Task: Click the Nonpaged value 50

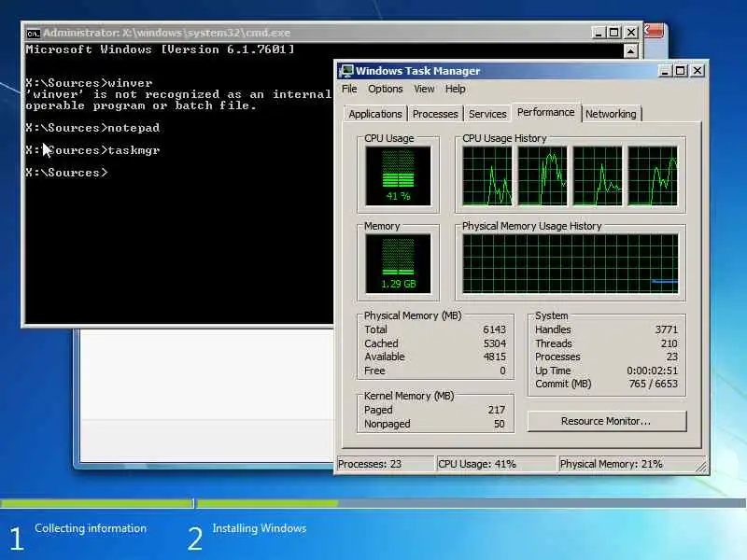Action: coord(500,424)
